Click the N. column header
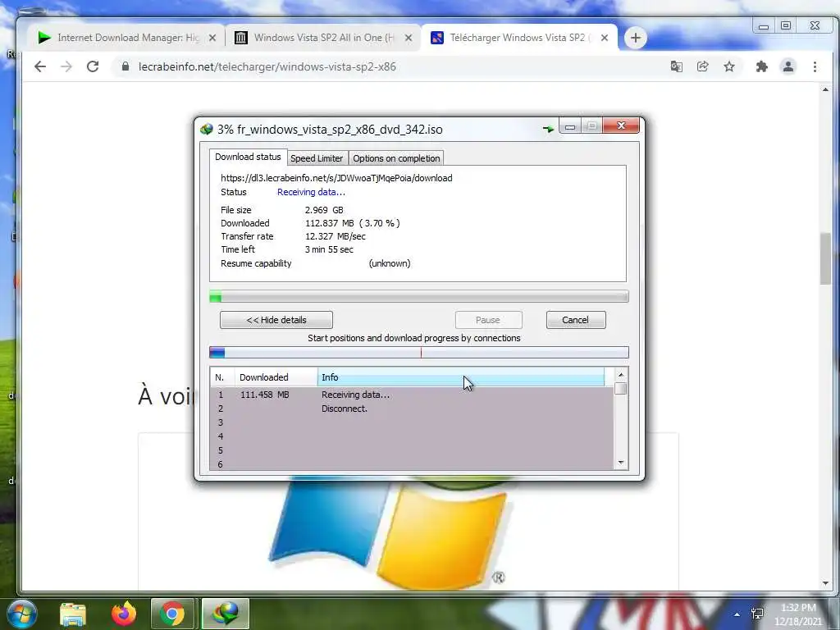The image size is (840, 630). click(222, 377)
